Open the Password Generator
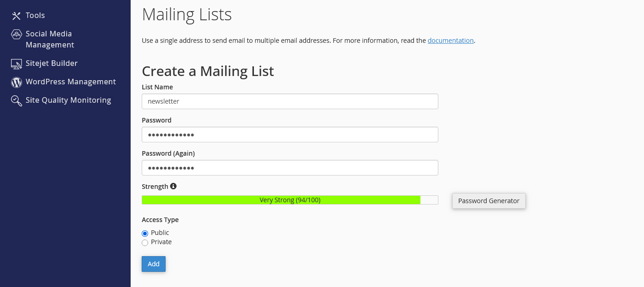The height and width of the screenshot is (287, 644). [489, 201]
